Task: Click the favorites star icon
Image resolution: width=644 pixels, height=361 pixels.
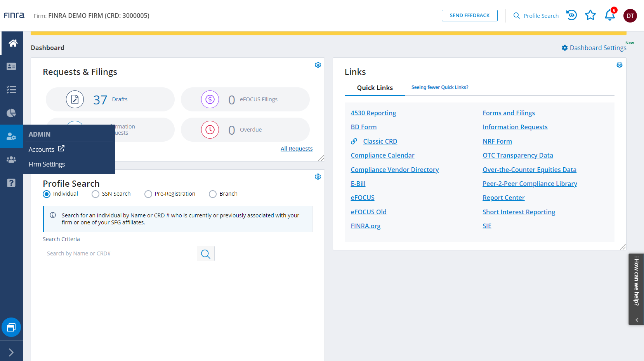Action: pos(590,16)
